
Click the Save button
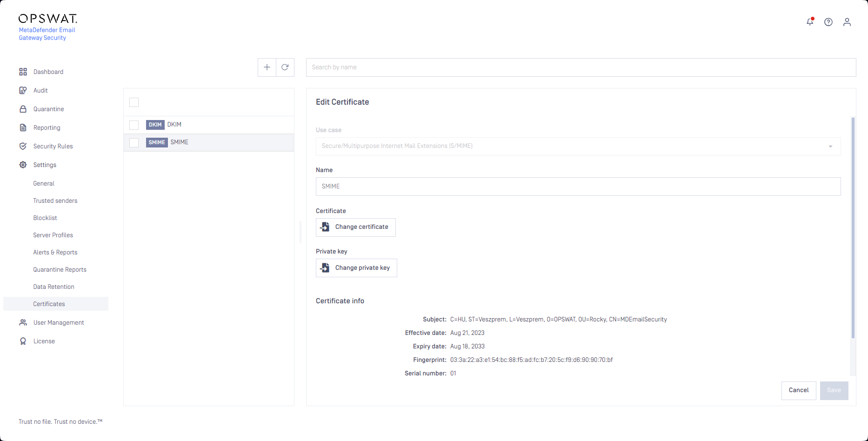point(834,390)
